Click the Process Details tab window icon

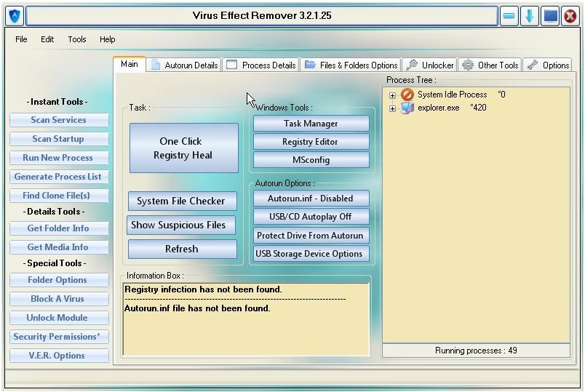231,65
